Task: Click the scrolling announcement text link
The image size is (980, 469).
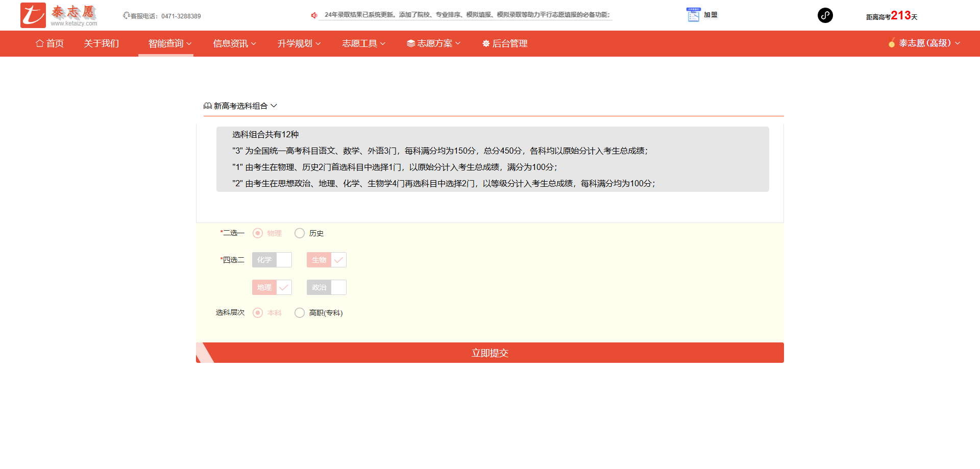Action: (467, 15)
